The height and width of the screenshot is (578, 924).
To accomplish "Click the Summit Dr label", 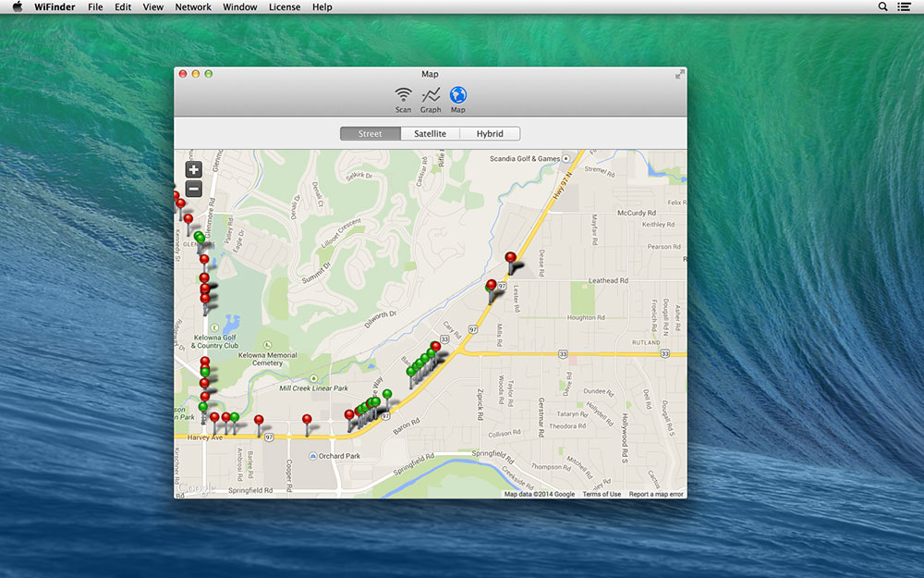I will tap(317, 273).
